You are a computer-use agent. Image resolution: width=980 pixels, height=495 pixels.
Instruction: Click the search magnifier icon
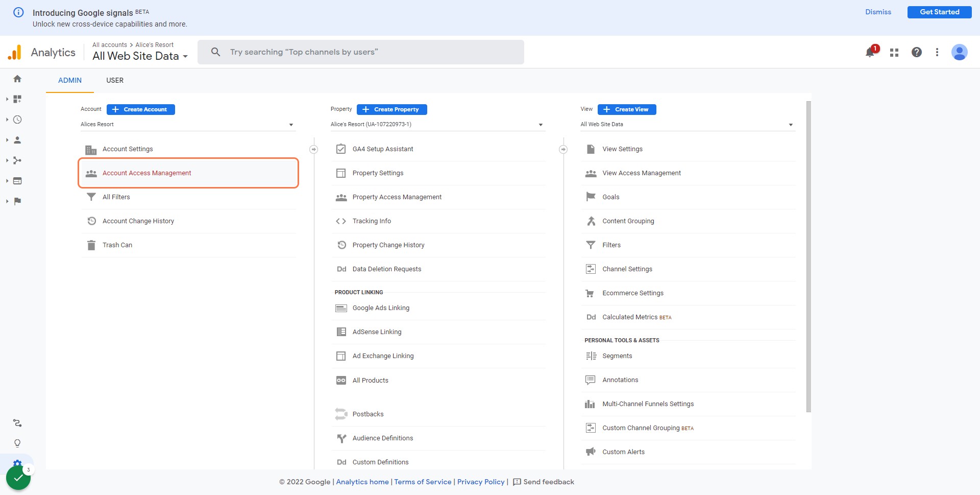pos(216,52)
